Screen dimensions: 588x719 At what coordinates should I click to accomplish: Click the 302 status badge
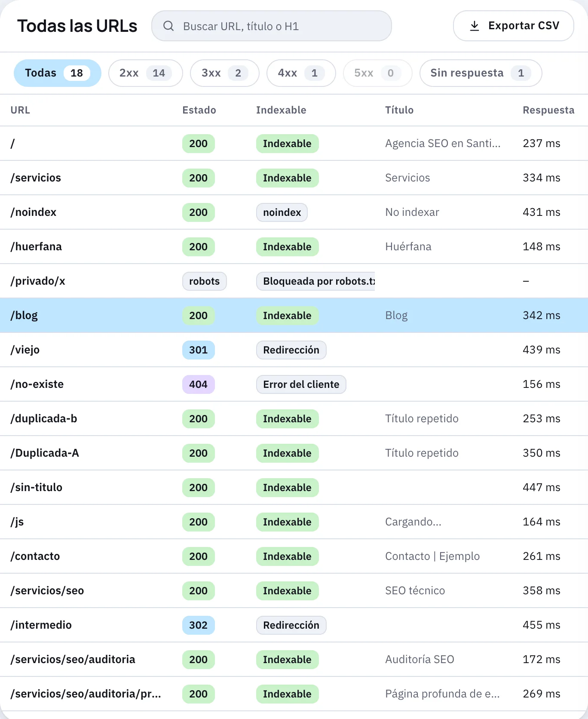[199, 625]
